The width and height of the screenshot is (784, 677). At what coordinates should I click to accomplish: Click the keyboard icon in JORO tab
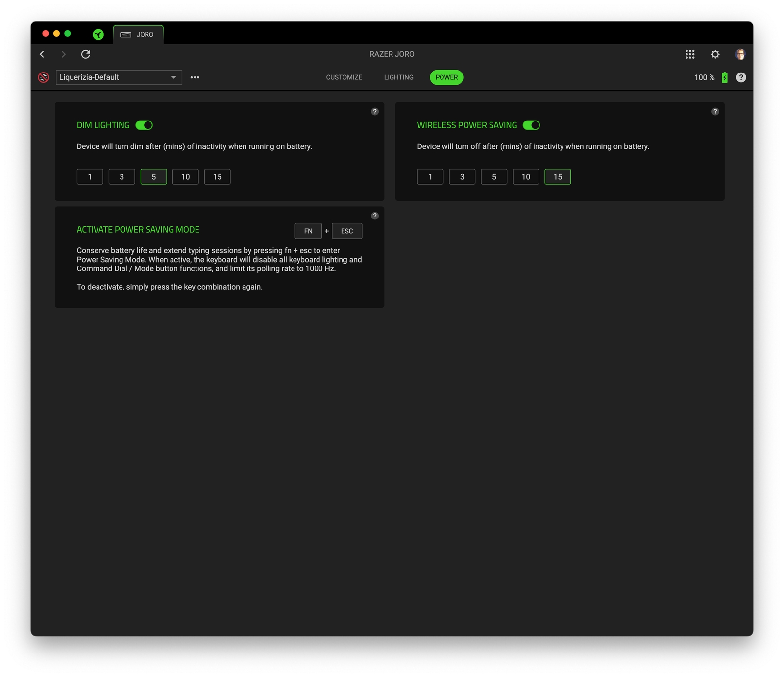coord(126,35)
